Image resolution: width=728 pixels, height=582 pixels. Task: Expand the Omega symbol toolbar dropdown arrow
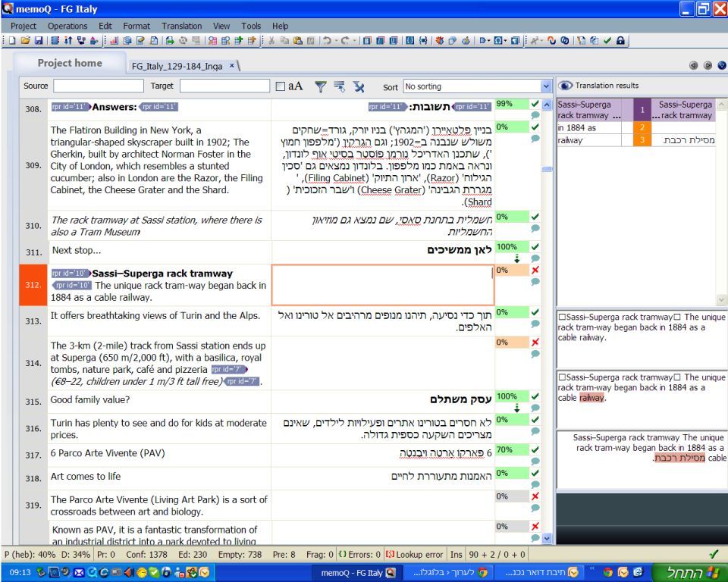504,41
